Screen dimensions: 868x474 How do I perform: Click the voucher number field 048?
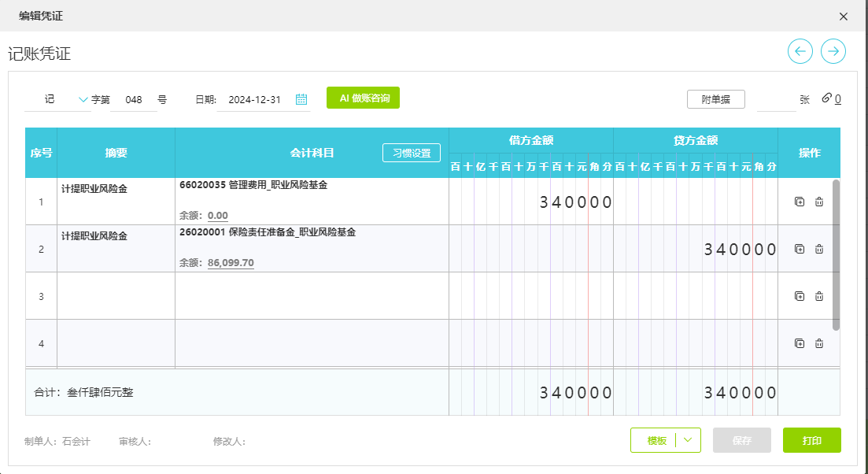134,100
